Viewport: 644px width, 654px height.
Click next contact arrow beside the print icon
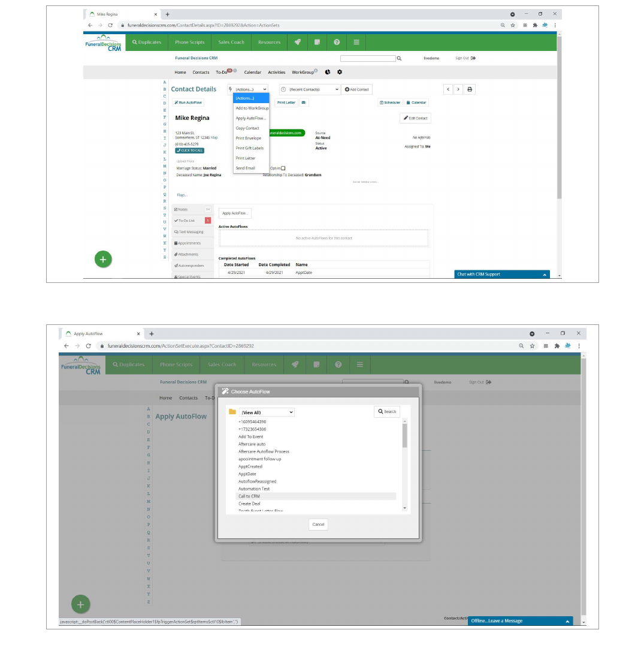[x=458, y=89]
